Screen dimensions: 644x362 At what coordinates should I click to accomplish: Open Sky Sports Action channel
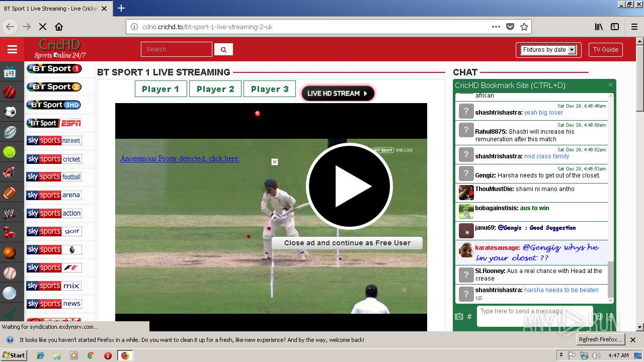click(54, 213)
